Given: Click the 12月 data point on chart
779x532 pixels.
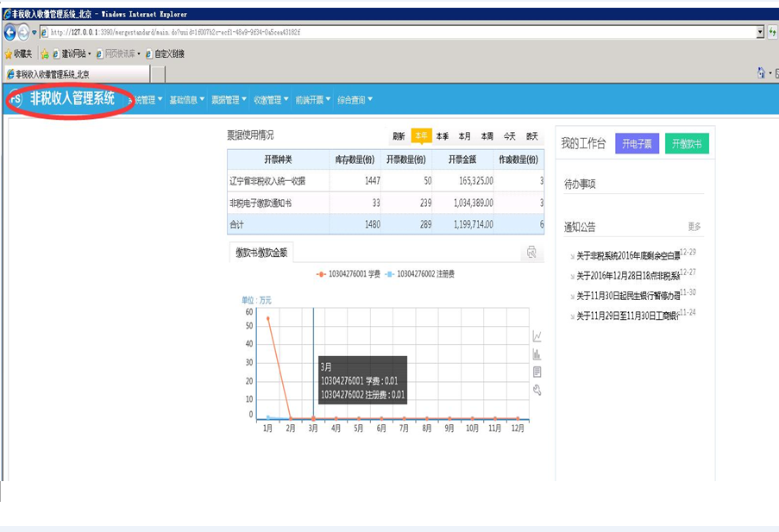Looking at the screenshot, I should click(518, 419).
